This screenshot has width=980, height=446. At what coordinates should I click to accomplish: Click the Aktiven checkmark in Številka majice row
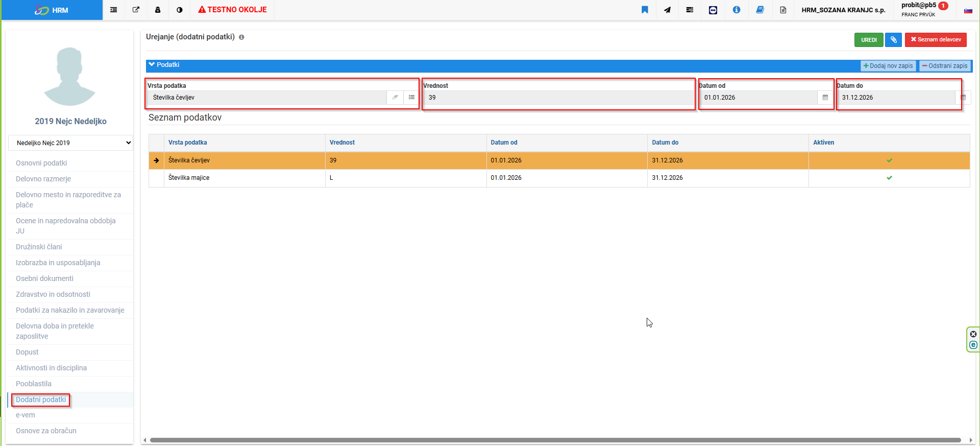click(889, 178)
